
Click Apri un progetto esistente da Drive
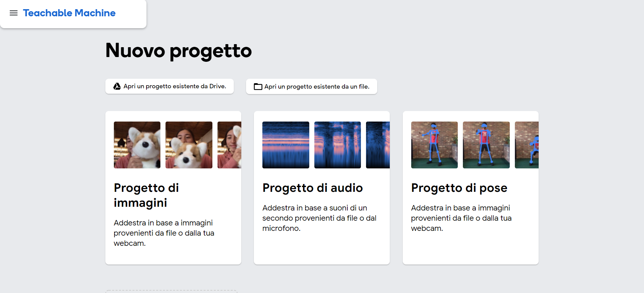coord(170,86)
